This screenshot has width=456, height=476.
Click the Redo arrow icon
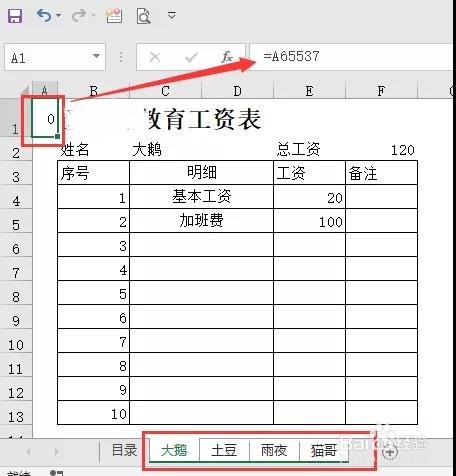click(79, 15)
